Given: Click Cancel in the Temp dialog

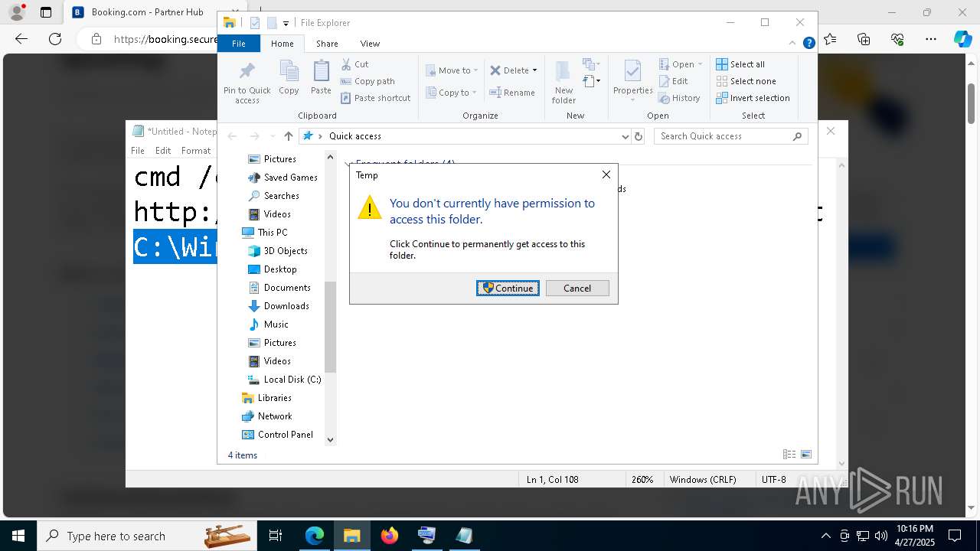Looking at the screenshot, I should click(577, 289).
